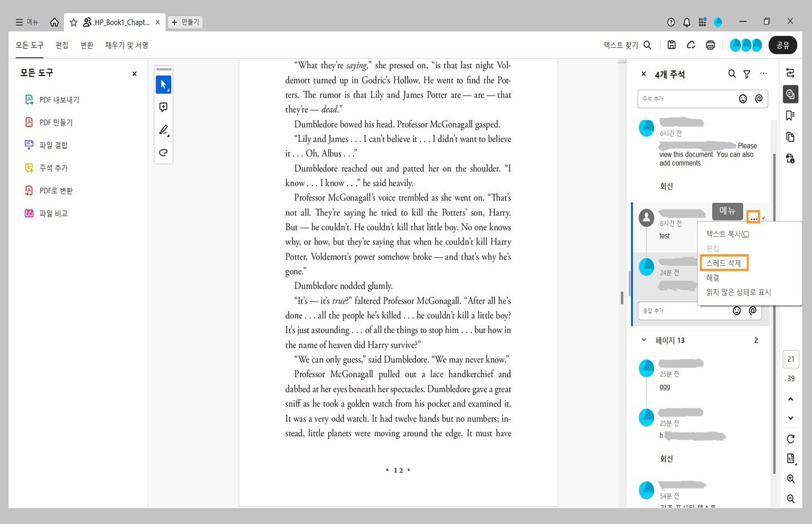Click the collaborator avatars group

(745, 45)
